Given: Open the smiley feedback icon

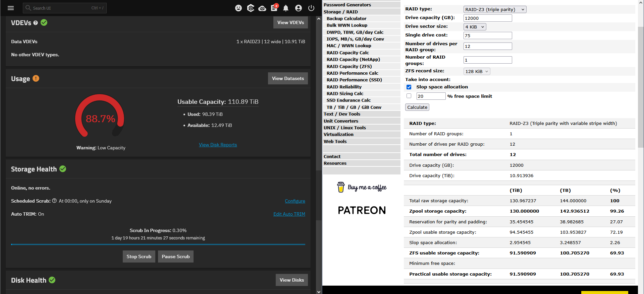Looking at the screenshot, I should pyautogui.click(x=238, y=8).
